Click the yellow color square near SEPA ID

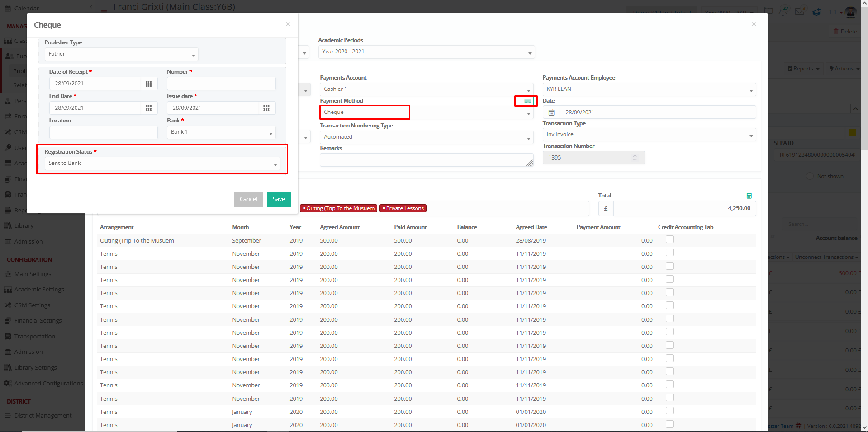pos(852,132)
